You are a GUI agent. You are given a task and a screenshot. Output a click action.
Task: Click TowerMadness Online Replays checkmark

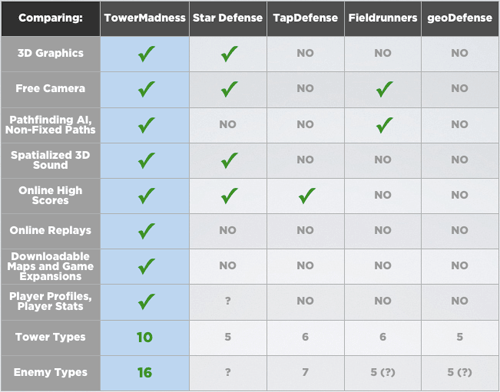point(146,231)
